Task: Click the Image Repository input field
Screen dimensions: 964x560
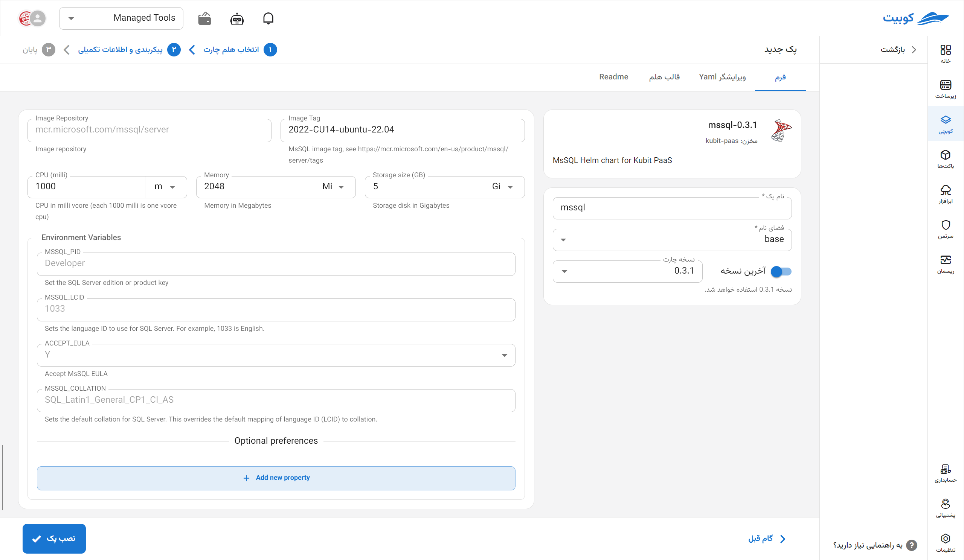Action: [149, 130]
